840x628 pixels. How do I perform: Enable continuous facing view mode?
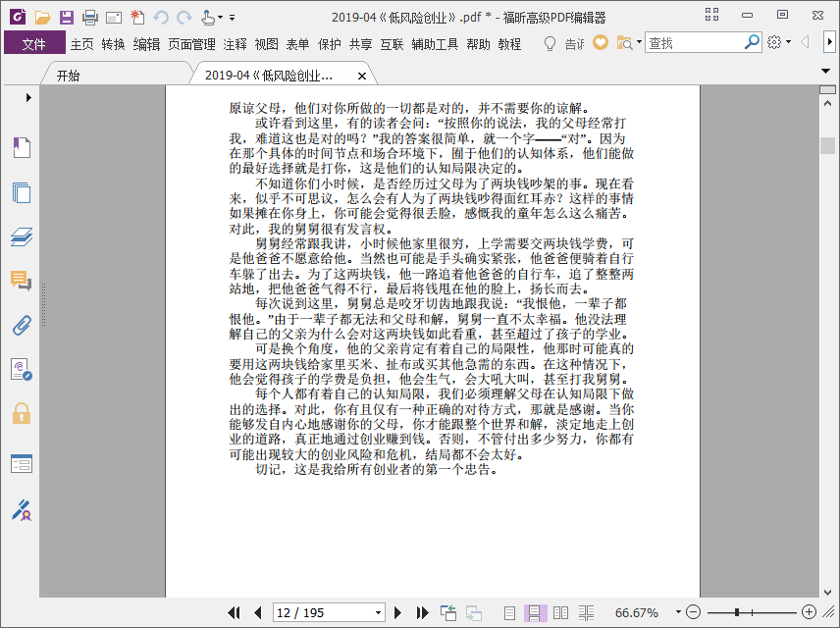click(586, 612)
